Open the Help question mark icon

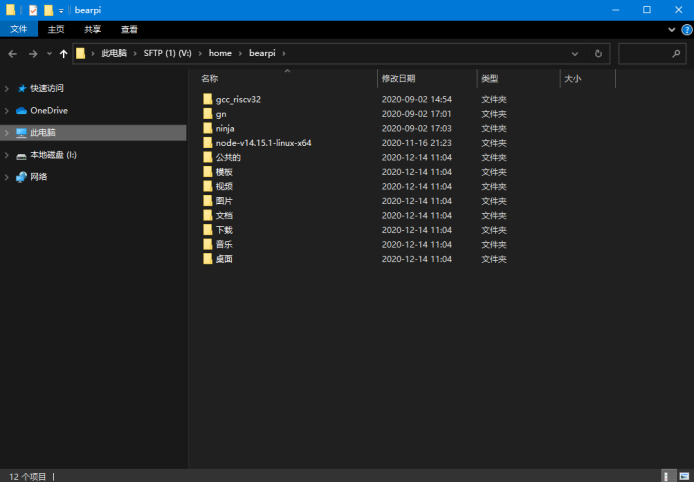[687, 30]
